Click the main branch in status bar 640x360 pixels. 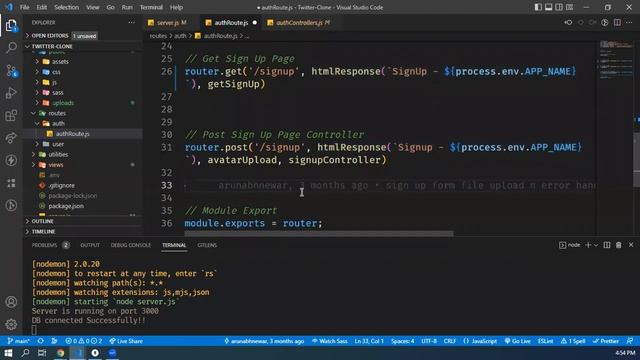coord(18,341)
